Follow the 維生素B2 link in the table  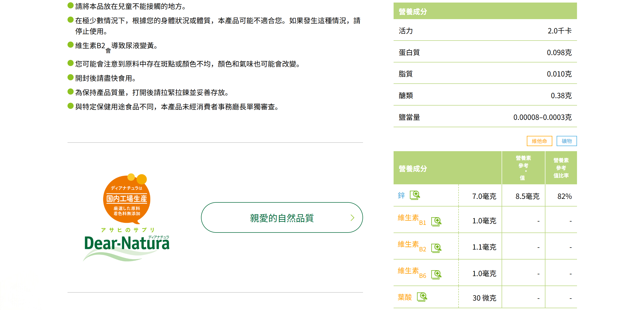click(x=411, y=246)
